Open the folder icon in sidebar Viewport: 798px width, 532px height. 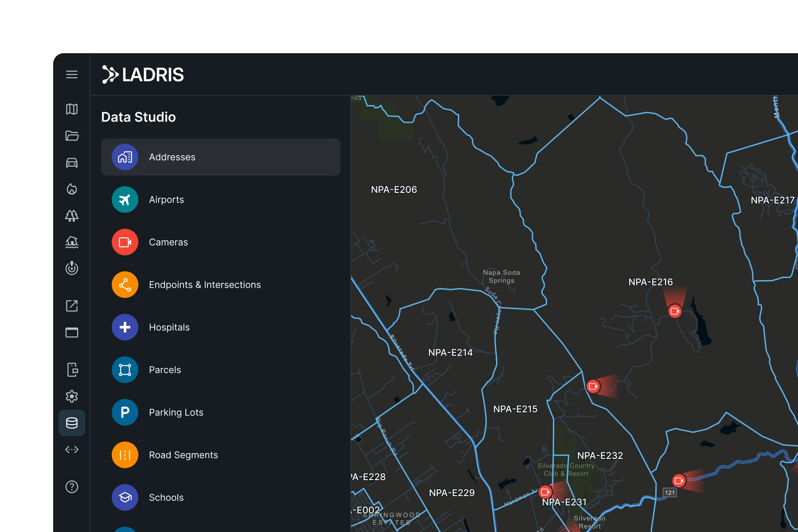coord(72,136)
